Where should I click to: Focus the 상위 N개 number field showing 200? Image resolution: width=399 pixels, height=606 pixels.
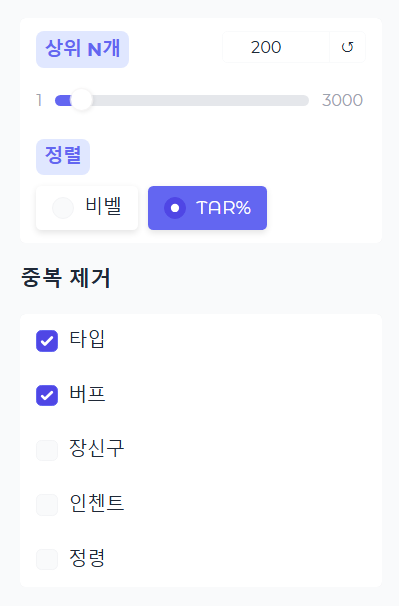276,47
